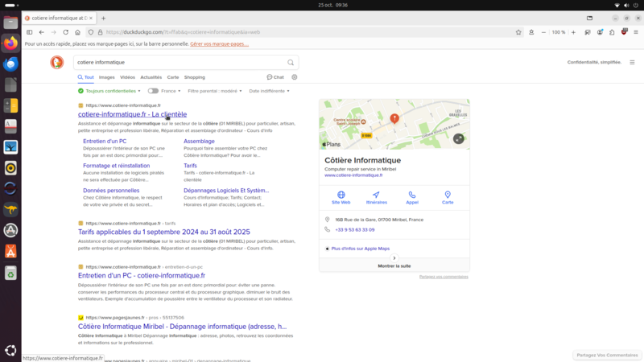Toggle the France region switch
The image size is (644, 362).
(x=153, y=91)
